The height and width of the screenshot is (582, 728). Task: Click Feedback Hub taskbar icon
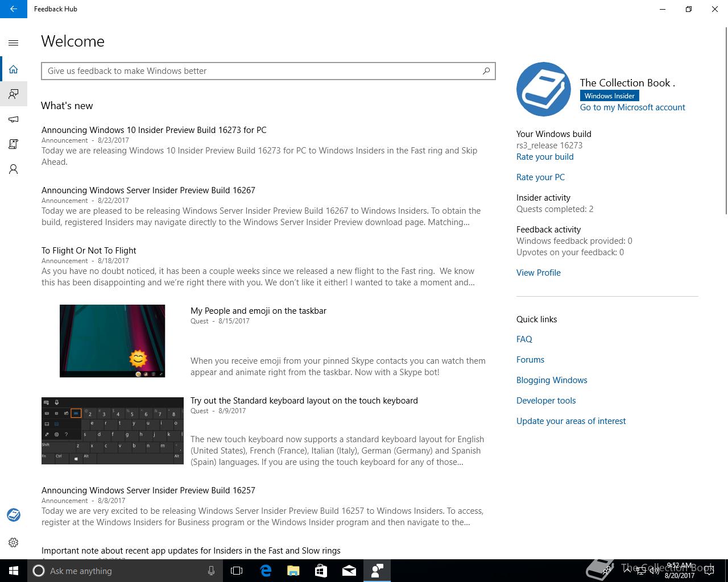coord(377,571)
